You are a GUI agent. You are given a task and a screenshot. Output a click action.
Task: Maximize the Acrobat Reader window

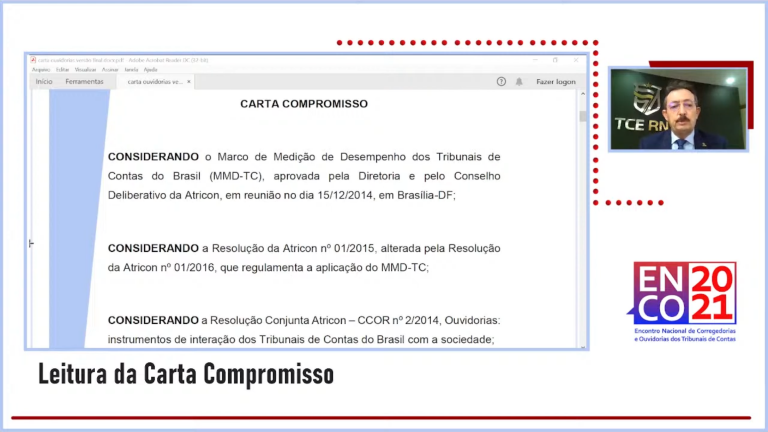click(x=555, y=60)
